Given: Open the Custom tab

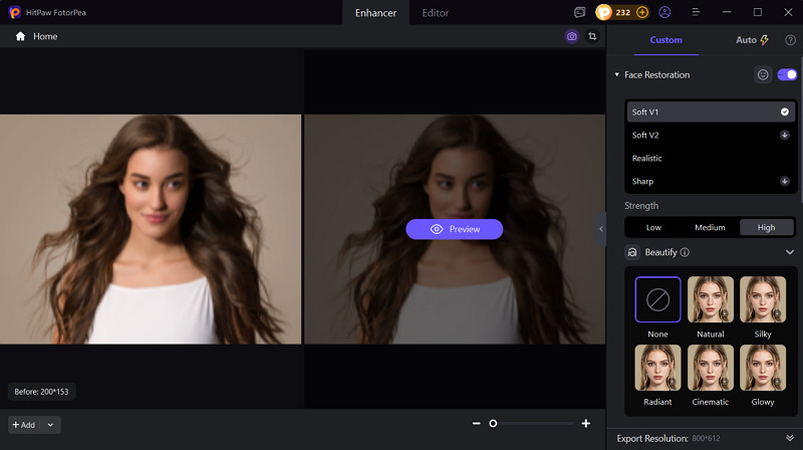Looking at the screenshot, I should (x=666, y=40).
